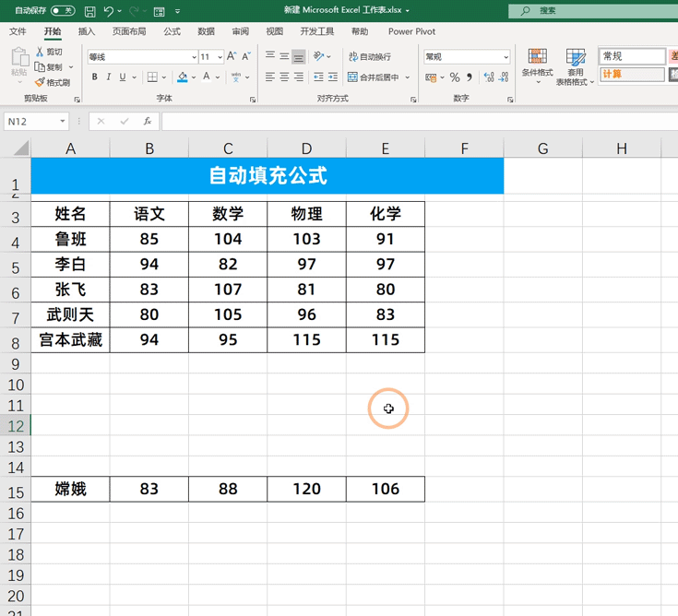Click in the formula bar

pos(420,122)
